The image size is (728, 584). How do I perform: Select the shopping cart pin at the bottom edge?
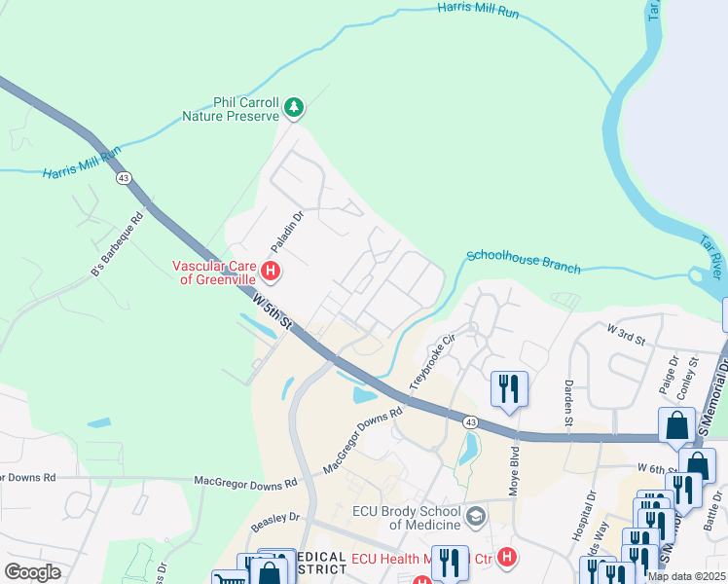coord(231,578)
